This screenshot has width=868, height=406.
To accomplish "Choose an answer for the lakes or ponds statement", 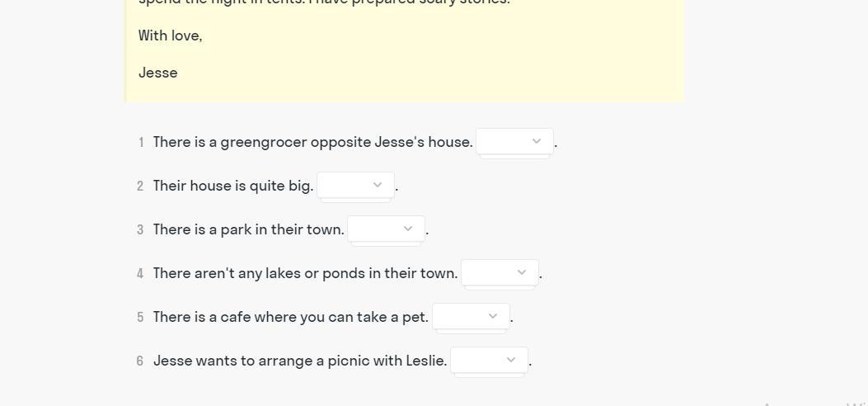I will point(500,273).
